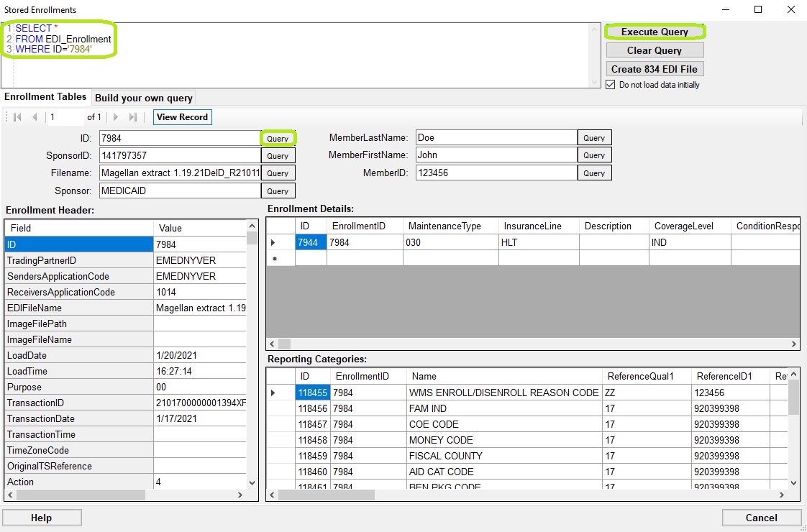
Task: Select the FAM IND reporting category cell
Action: (x=504, y=408)
